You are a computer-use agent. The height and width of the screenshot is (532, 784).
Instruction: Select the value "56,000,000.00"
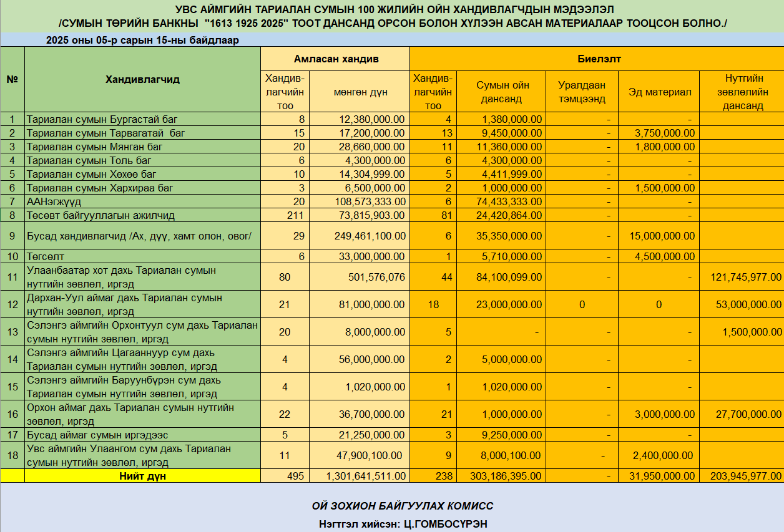[373, 359]
